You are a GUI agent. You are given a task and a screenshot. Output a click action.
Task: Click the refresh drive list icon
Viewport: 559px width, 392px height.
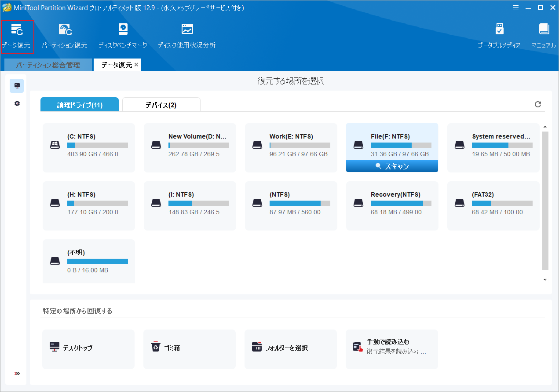[x=537, y=104]
